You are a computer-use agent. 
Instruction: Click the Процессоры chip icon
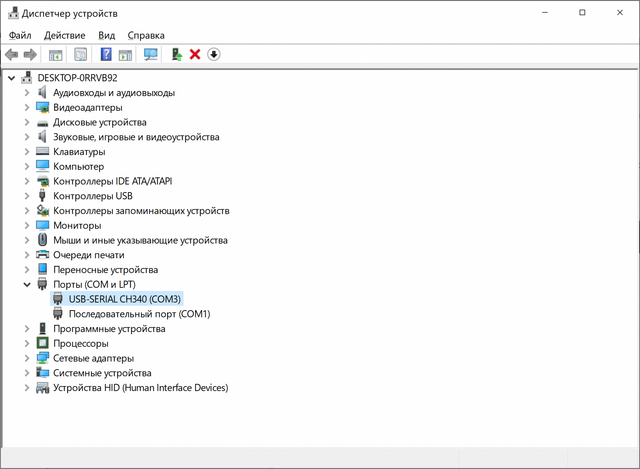(42, 343)
